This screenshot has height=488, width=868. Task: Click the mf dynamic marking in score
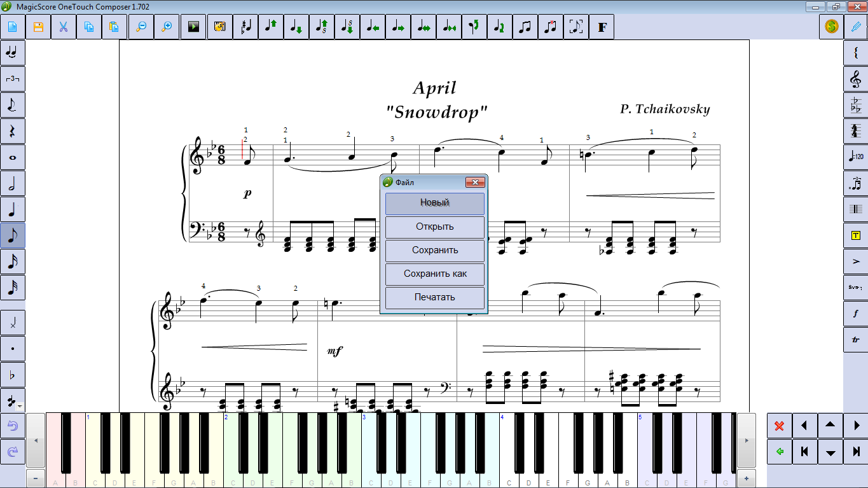click(334, 351)
